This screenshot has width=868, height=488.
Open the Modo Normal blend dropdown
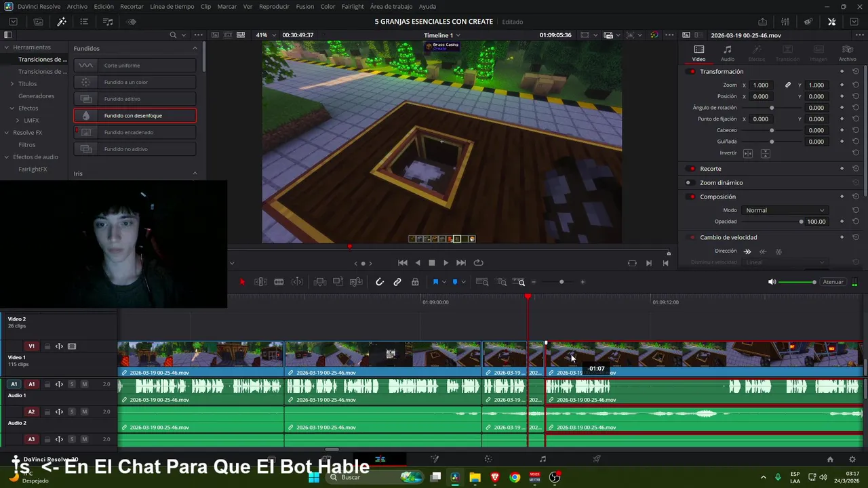pyautogui.click(x=785, y=210)
